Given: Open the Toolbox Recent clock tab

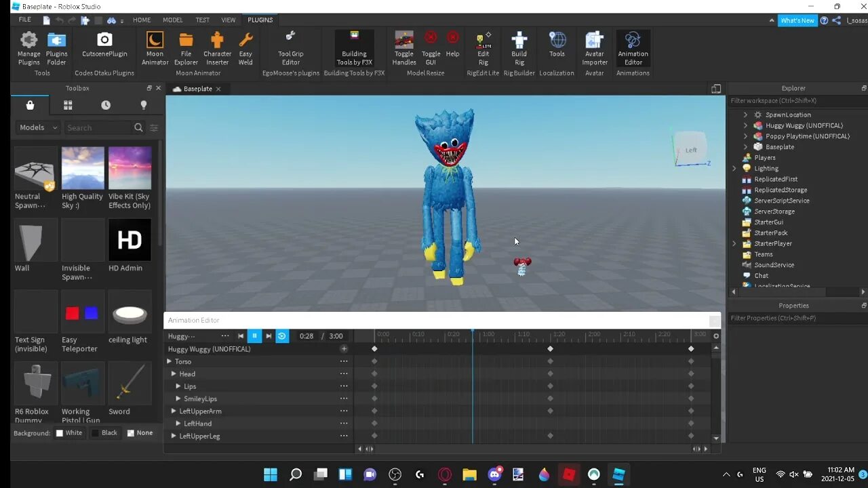Looking at the screenshot, I should click(x=106, y=105).
